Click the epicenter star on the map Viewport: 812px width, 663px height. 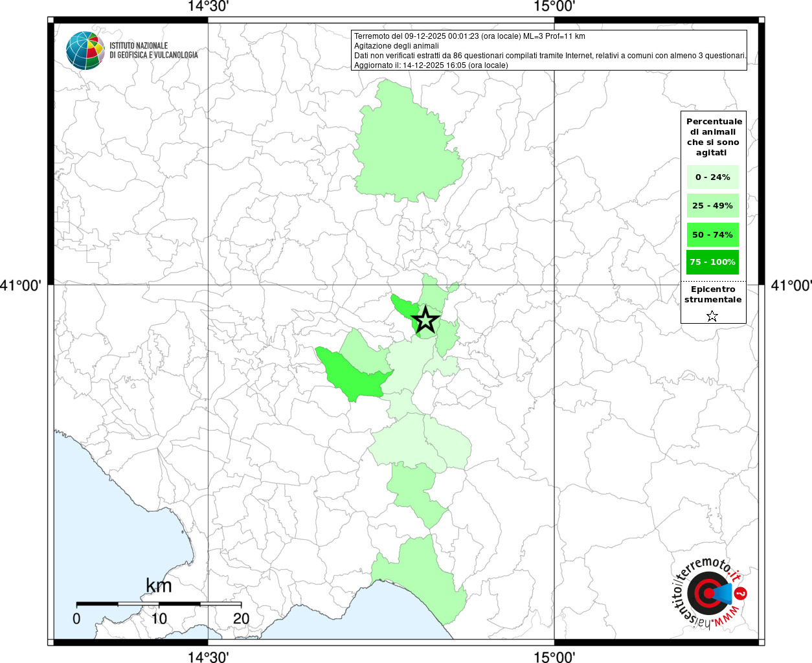pos(425,320)
